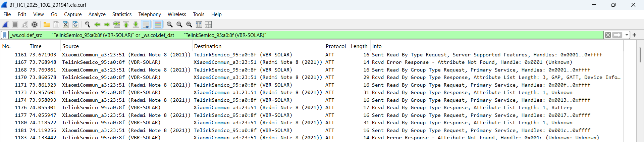Add a filter button with plus

[x=634, y=35]
